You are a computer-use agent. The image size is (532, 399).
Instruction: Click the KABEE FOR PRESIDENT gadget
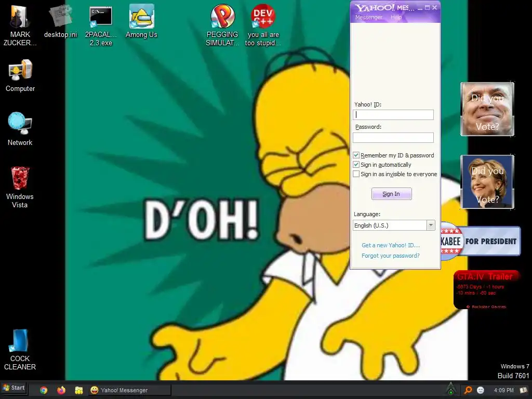[481, 241]
